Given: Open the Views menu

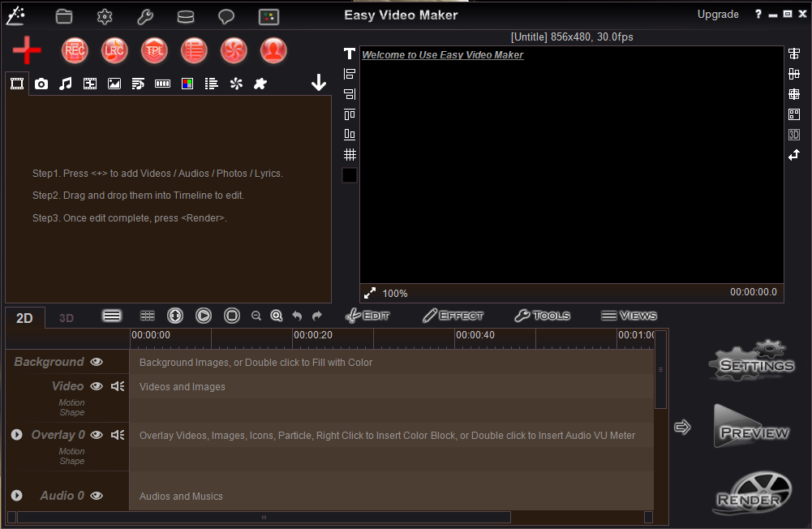Looking at the screenshot, I should click(x=629, y=316).
